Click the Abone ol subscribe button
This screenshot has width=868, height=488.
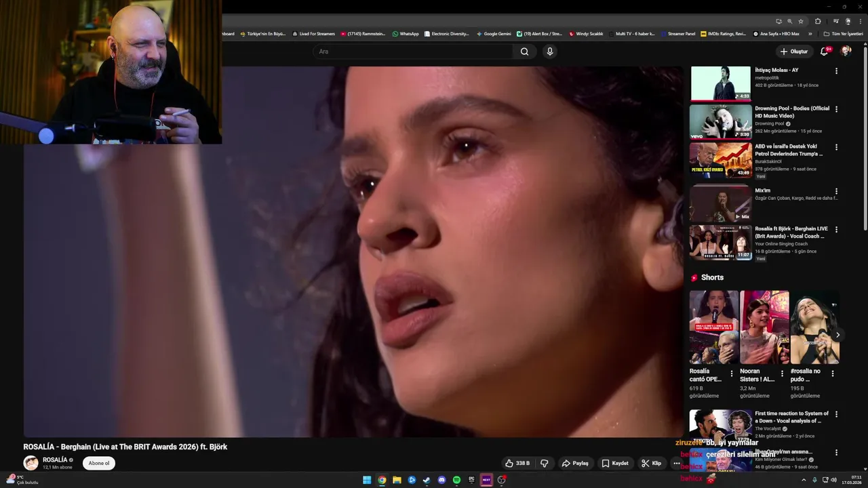click(x=98, y=464)
